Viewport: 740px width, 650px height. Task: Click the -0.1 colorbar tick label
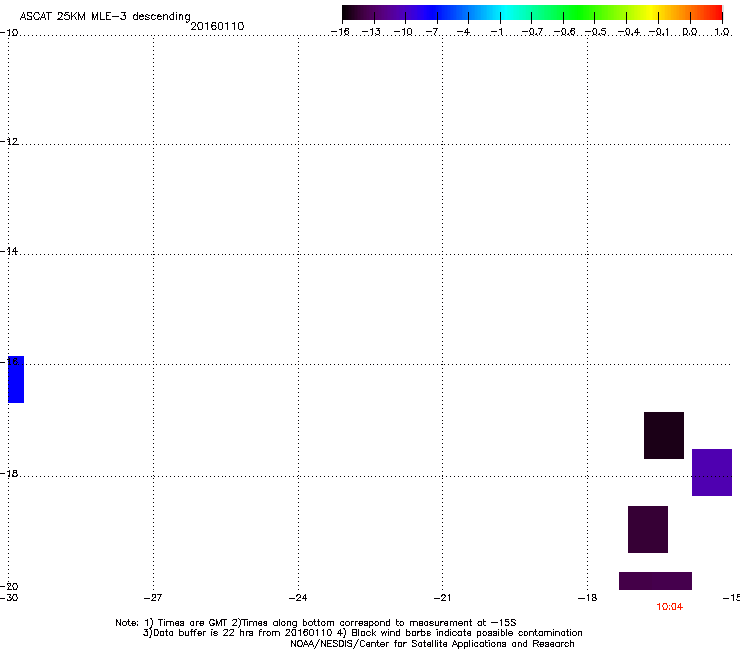pyautogui.click(x=659, y=32)
